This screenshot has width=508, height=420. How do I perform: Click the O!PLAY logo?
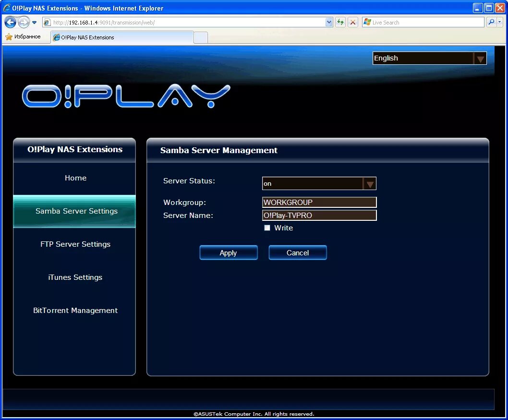(126, 96)
